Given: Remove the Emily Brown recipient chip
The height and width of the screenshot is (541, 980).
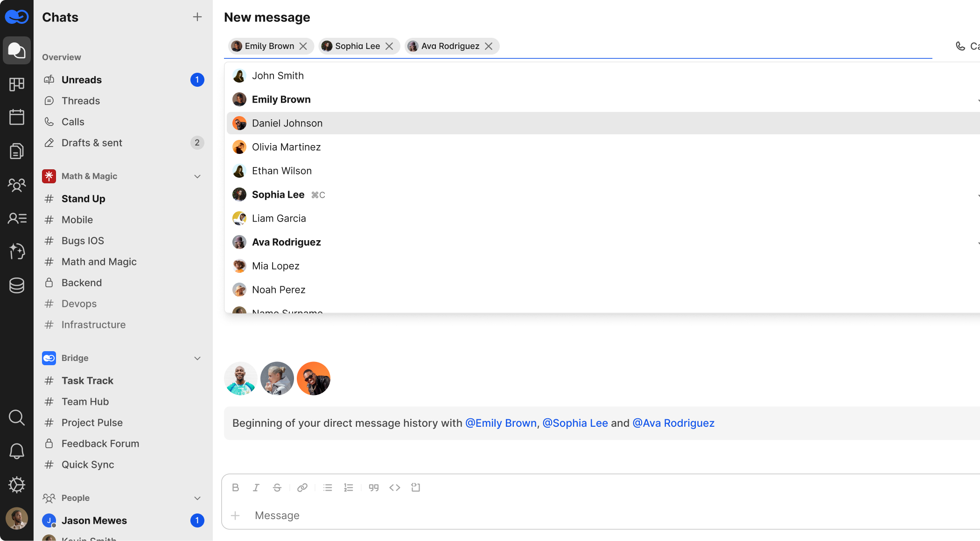Looking at the screenshot, I should (303, 46).
